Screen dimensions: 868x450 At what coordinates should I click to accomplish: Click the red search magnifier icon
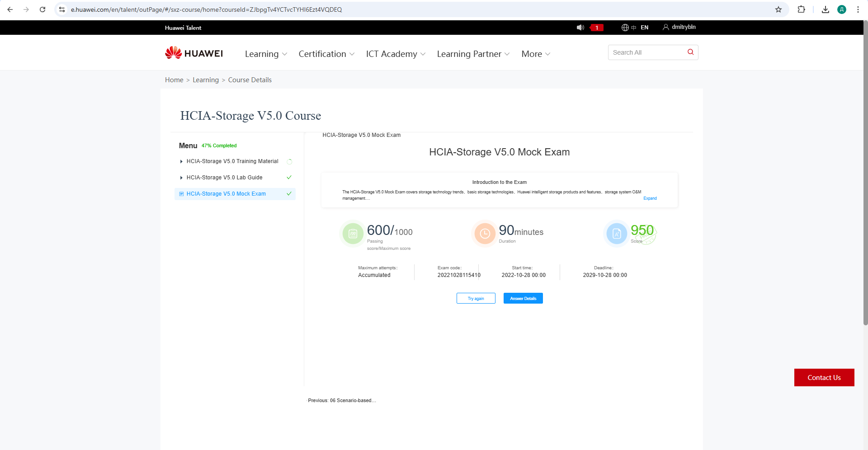tap(690, 52)
